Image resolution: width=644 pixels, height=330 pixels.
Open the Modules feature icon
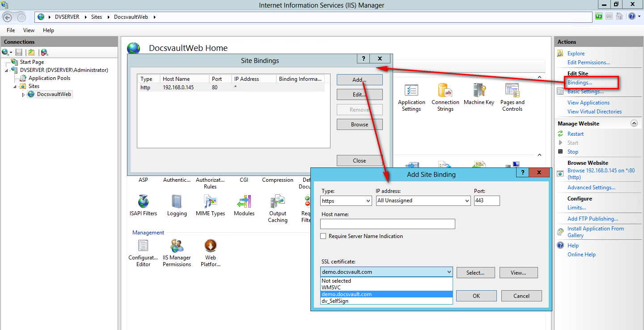pyautogui.click(x=244, y=202)
